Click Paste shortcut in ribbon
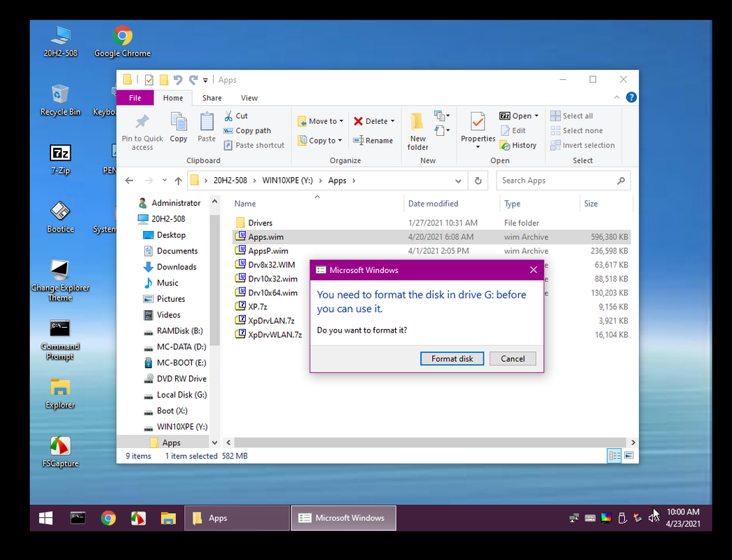732x560 pixels. [254, 145]
